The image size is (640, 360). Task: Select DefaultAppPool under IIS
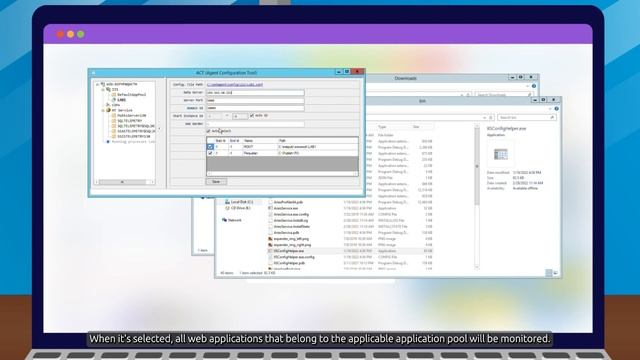(131, 95)
